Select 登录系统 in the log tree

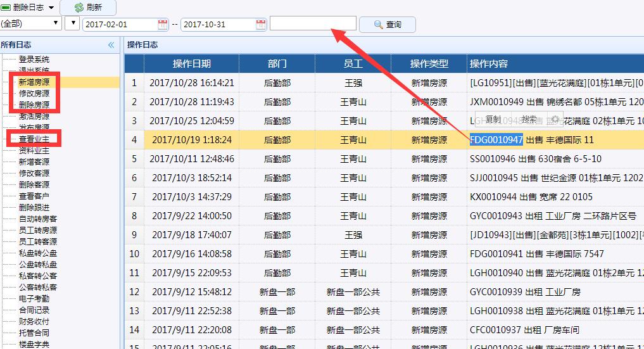tap(34, 60)
